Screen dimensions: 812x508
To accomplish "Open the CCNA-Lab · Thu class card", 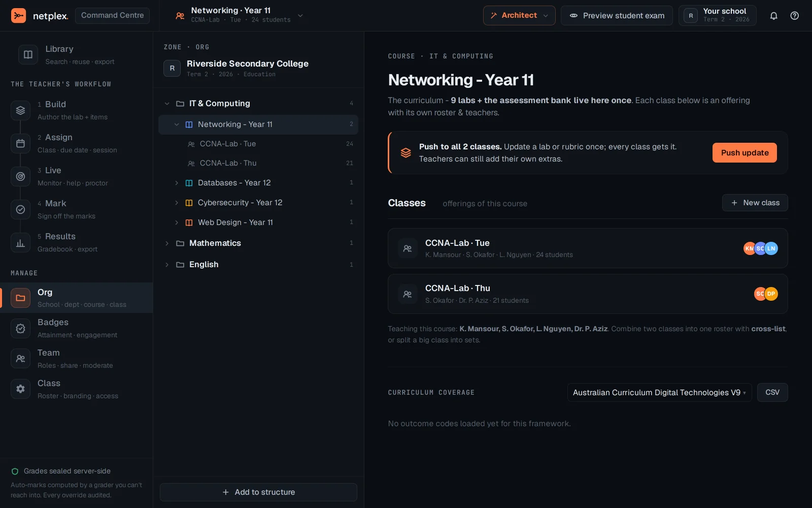I will click(x=588, y=294).
